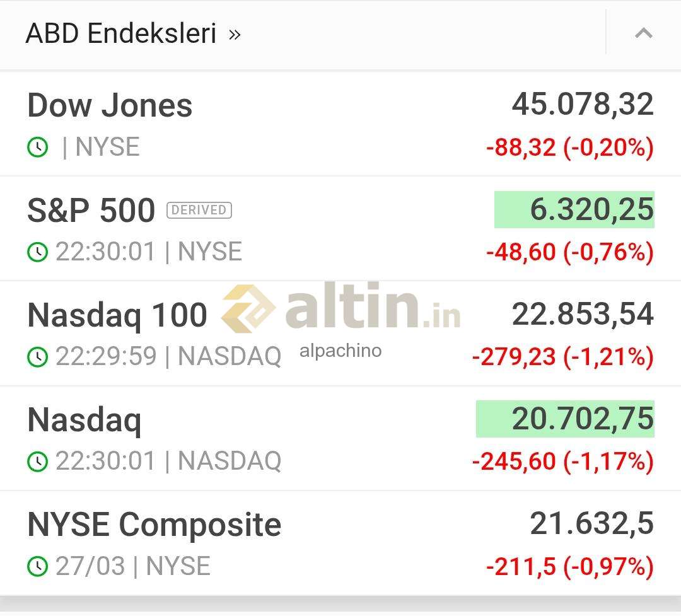
Task: Click the clock icon under S&P 500
Action: (x=38, y=252)
